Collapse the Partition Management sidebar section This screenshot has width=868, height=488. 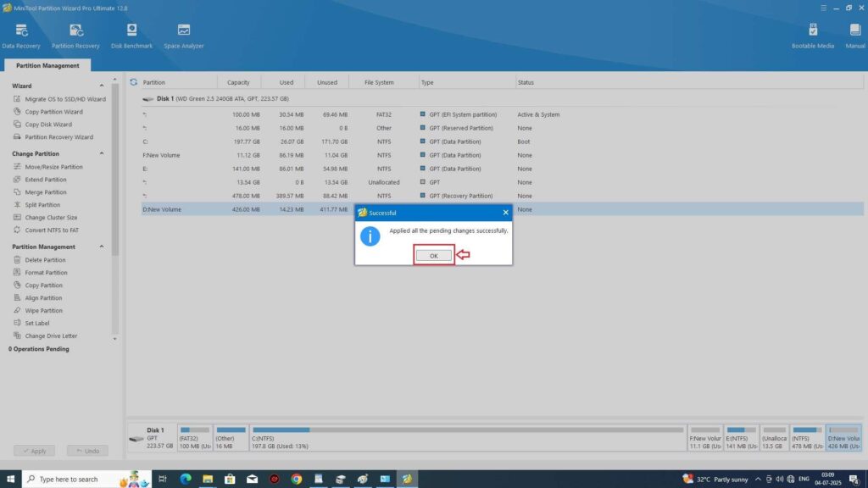pos(103,247)
